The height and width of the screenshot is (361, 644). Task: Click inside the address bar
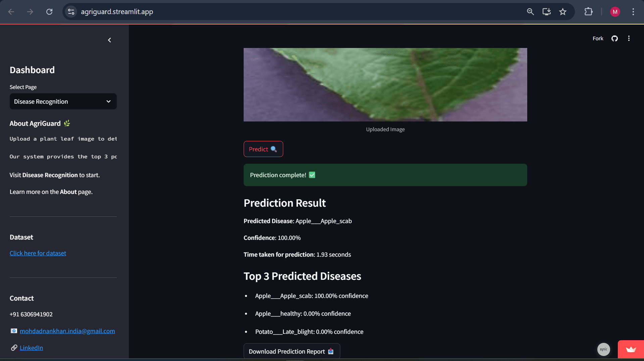(x=235, y=11)
